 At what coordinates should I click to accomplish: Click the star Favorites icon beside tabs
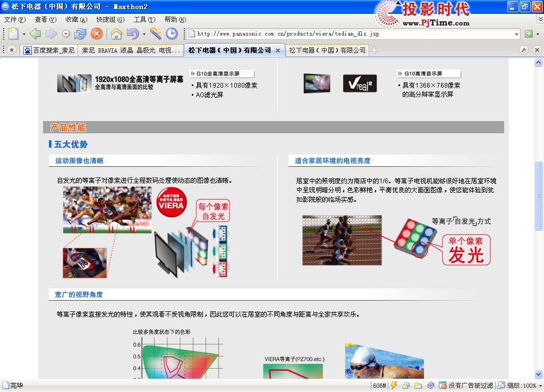(11, 50)
